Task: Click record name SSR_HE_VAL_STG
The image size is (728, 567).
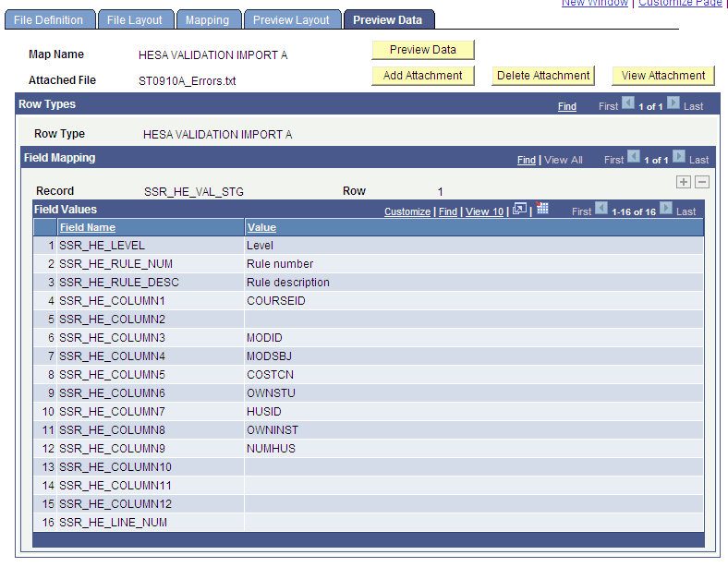Action: (x=194, y=192)
